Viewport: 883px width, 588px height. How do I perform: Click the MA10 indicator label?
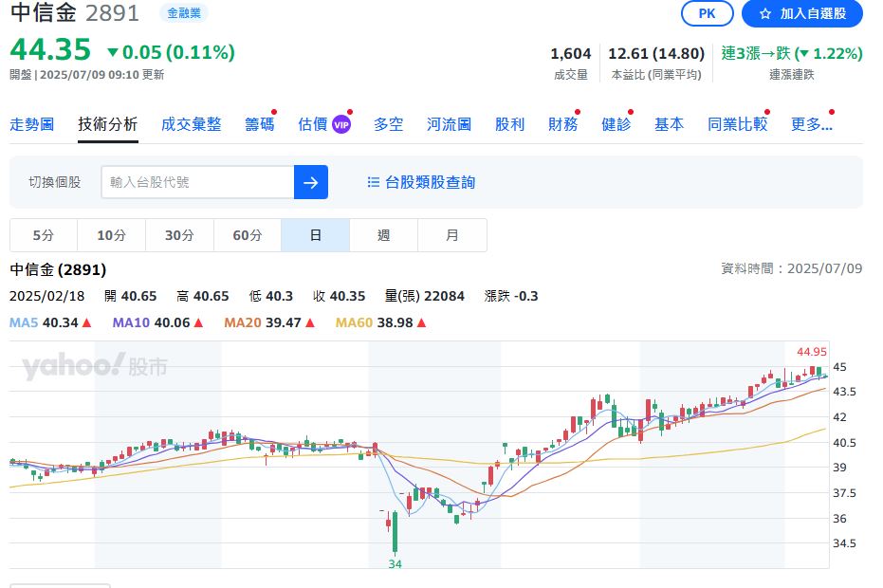pyautogui.click(x=131, y=322)
